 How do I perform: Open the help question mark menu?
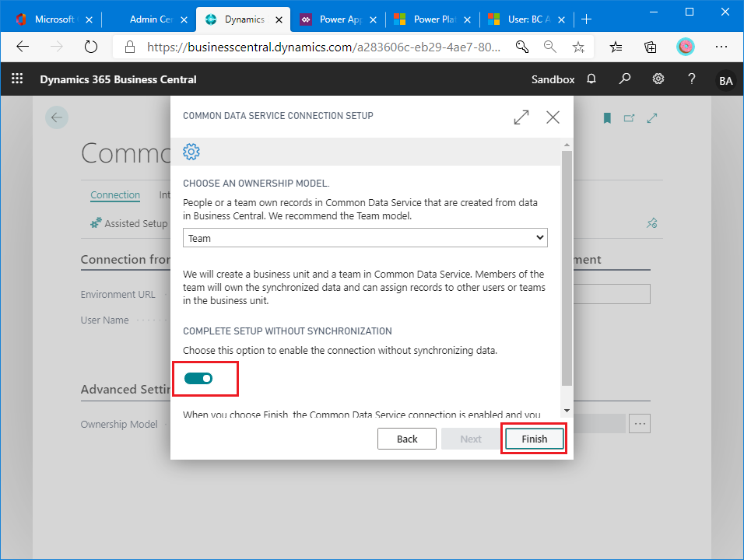coord(691,79)
